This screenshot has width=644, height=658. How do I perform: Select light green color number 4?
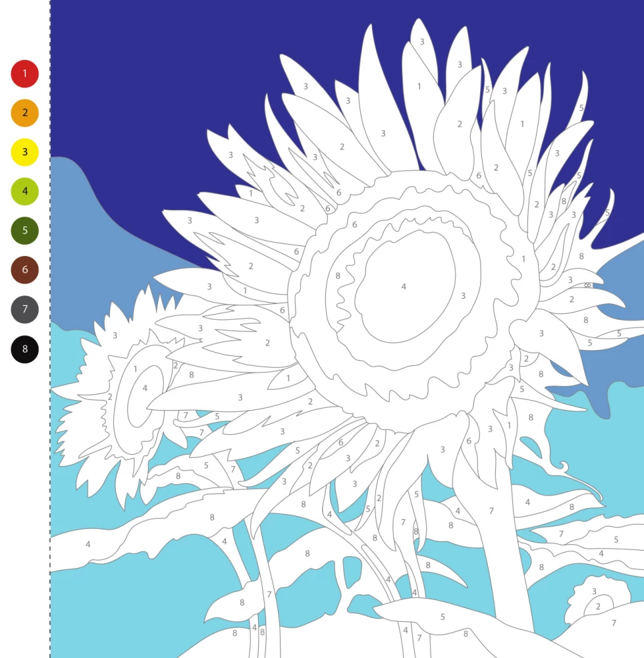[25, 191]
